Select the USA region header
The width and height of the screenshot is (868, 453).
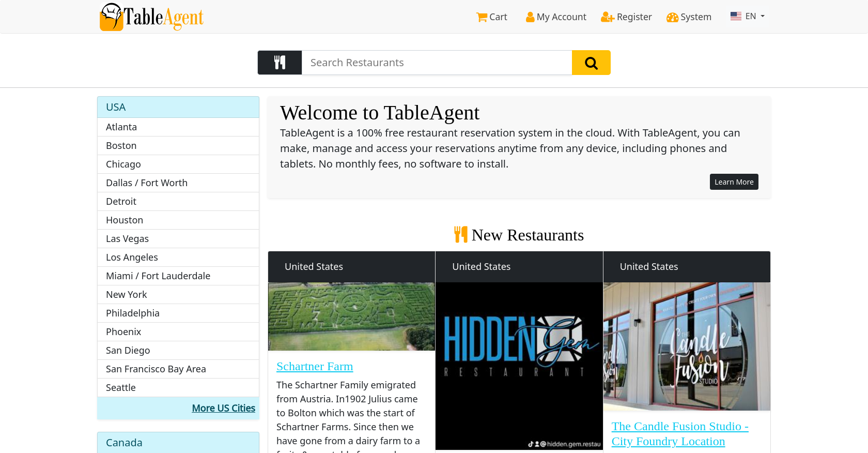[178, 107]
